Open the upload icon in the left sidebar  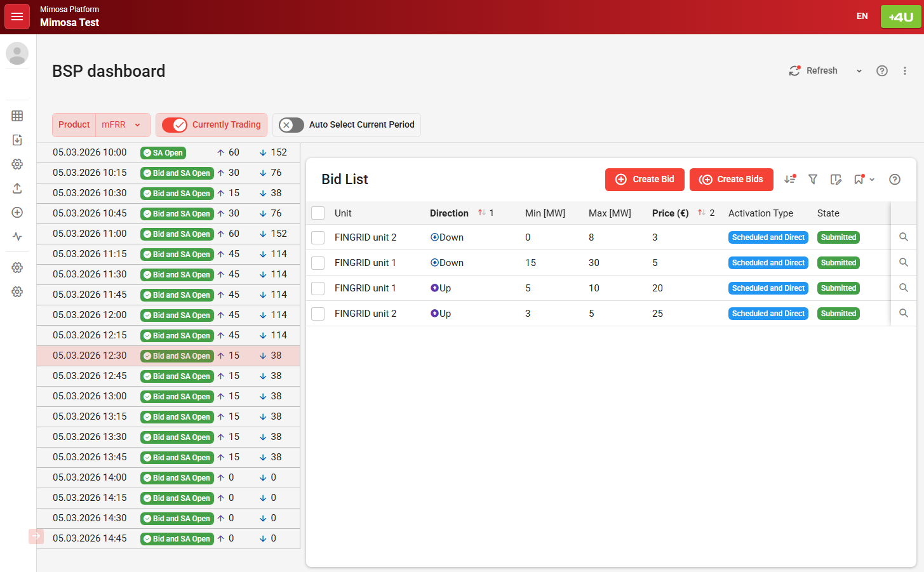tap(17, 188)
